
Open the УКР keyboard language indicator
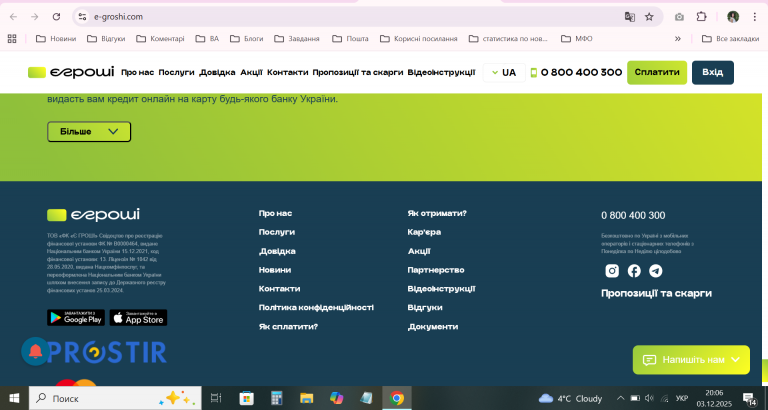point(681,398)
